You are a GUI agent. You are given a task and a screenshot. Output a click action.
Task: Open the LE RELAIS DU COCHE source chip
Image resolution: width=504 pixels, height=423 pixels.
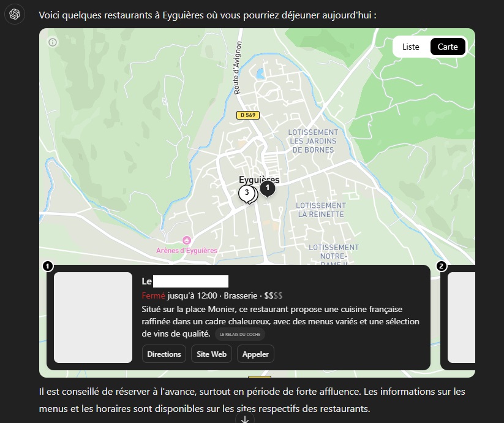coord(239,335)
